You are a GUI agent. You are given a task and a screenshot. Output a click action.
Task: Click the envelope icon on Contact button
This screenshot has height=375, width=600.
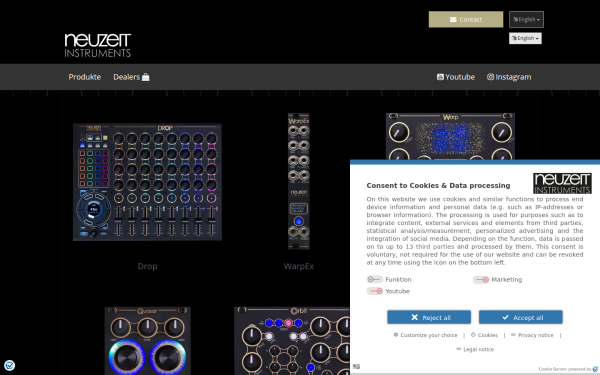click(x=453, y=20)
